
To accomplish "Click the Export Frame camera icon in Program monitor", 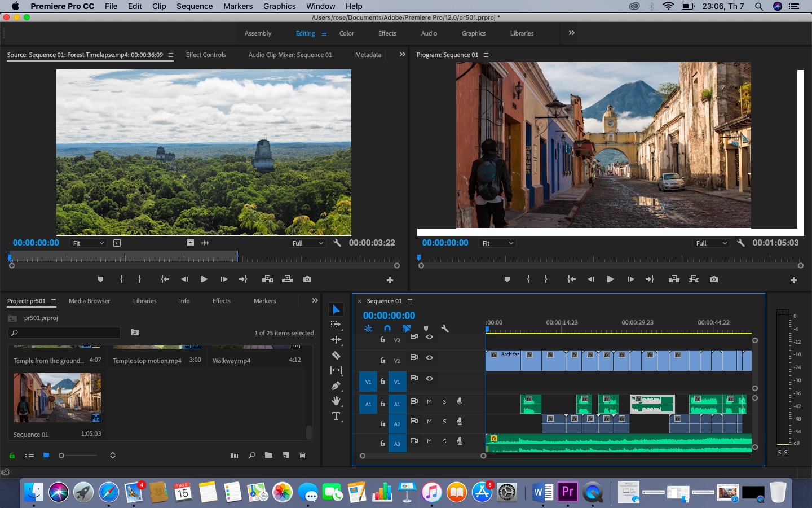I will tap(714, 279).
